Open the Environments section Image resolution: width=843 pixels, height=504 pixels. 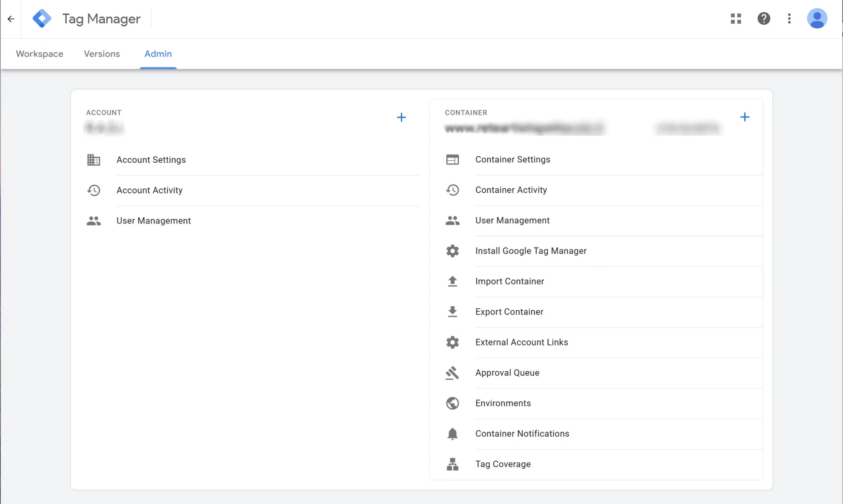(503, 403)
